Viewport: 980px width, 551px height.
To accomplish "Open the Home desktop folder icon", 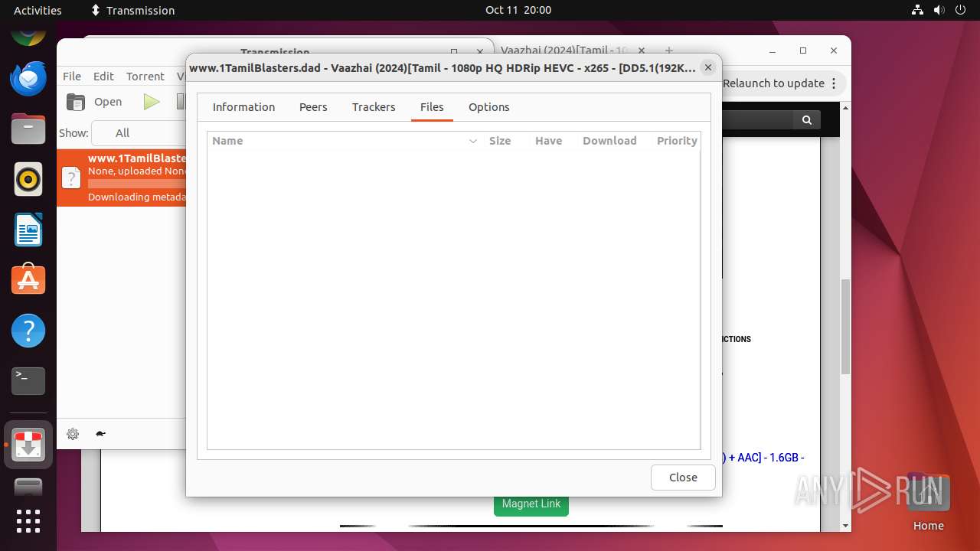I will (x=928, y=503).
